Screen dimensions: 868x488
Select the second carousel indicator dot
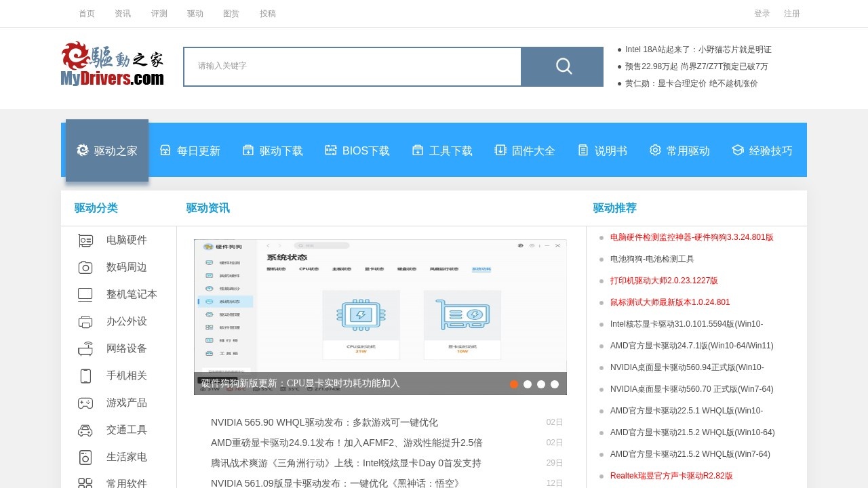point(528,384)
